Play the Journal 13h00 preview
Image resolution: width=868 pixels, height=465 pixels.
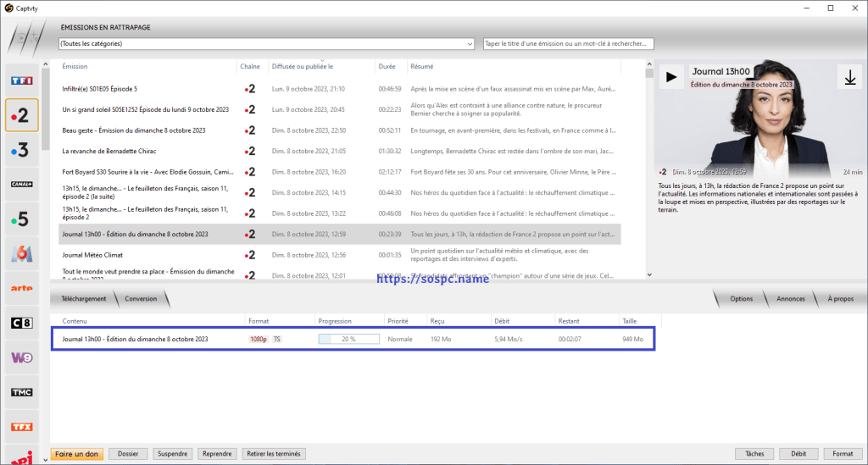(671, 77)
